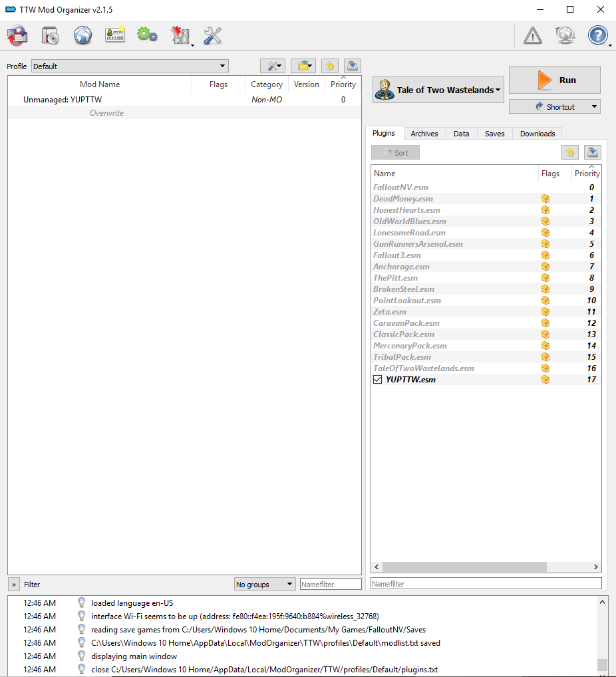This screenshot has width=616, height=677.
Task: Select OldWorldBlues.esm in plugin list
Action: (x=486, y=221)
